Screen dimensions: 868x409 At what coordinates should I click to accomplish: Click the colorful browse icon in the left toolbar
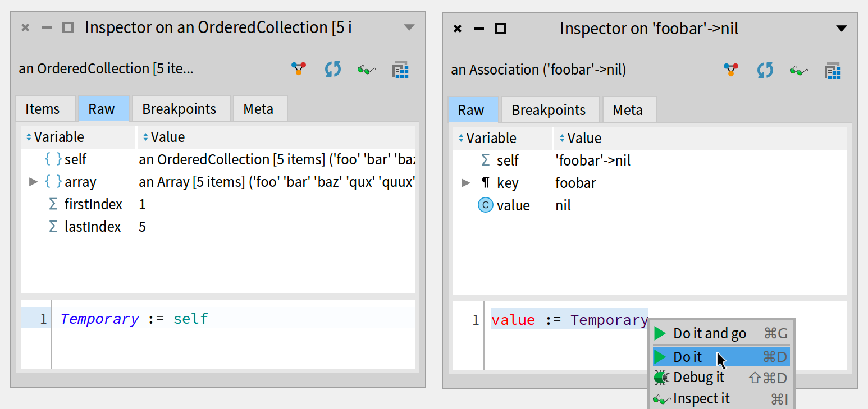pyautogui.click(x=298, y=69)
